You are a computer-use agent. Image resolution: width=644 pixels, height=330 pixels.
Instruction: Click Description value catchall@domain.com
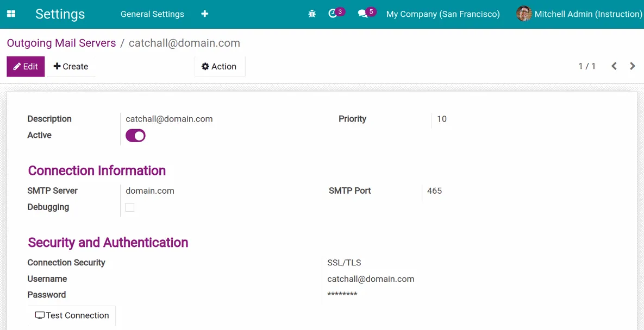(169, 119)
